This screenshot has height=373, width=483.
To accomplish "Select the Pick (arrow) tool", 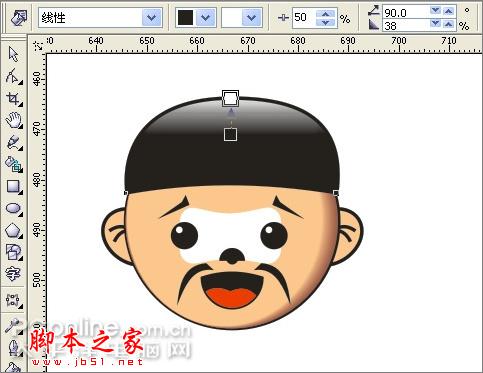I will [13, 54].
